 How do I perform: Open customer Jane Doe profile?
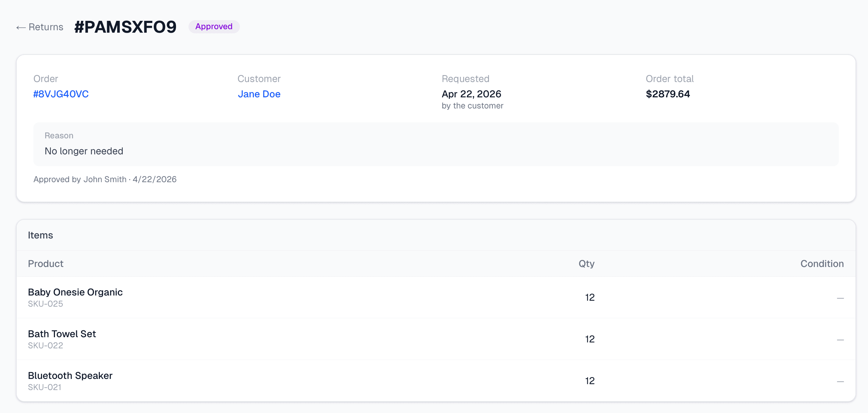(259, 94)
